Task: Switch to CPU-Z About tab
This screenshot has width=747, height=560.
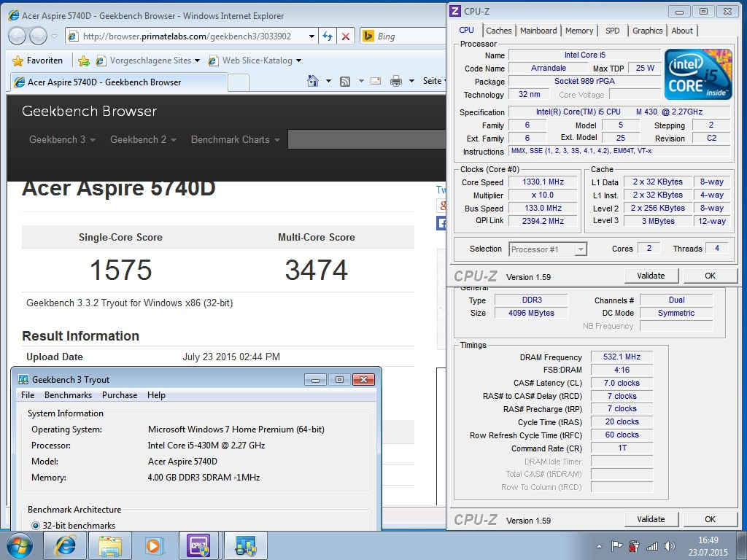Action: 682,31
